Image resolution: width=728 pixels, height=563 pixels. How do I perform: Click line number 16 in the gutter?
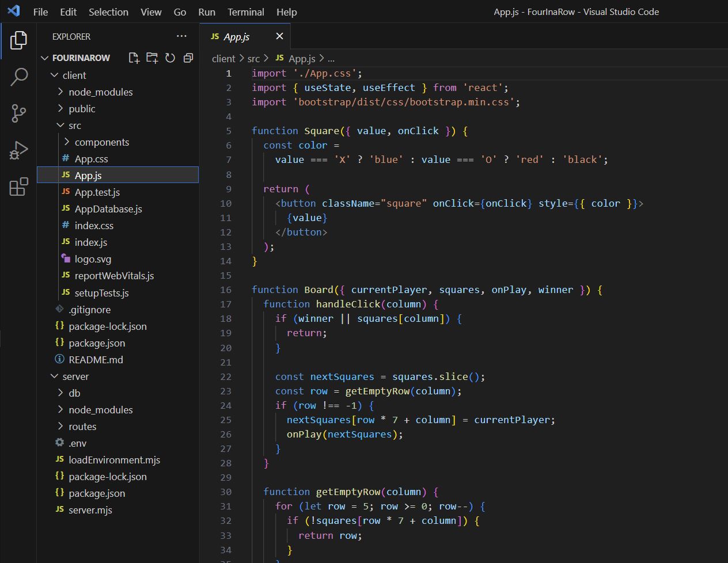click(226, 290)
